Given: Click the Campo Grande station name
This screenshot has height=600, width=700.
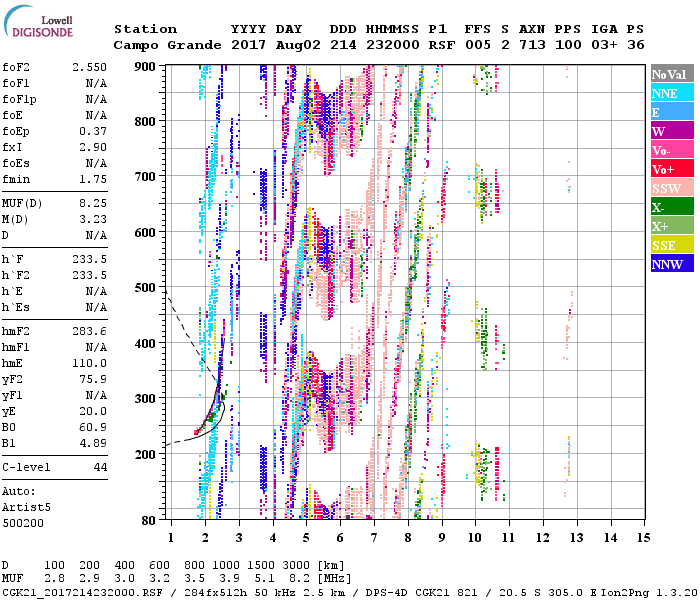Looking at the screenshot, I should click(x=167, y=45).
